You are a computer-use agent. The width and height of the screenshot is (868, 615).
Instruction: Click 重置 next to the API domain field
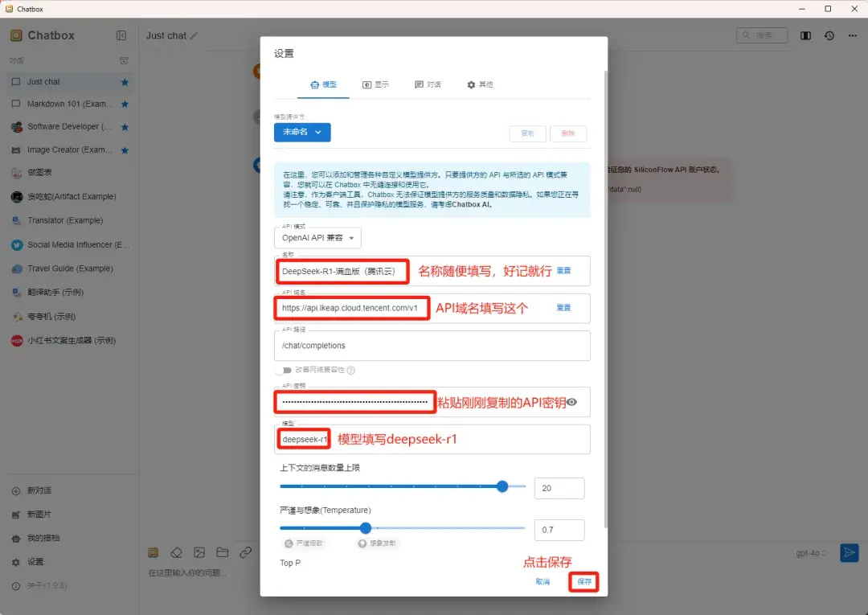pyautogui.click(x=563, y=308)
